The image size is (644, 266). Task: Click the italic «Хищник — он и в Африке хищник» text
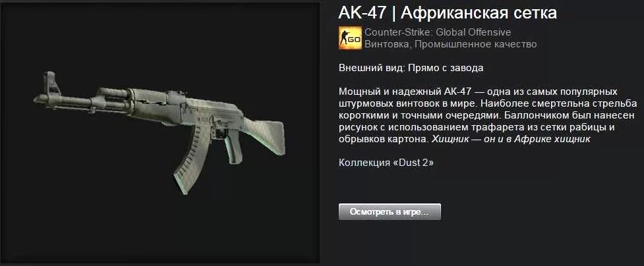coord(510,139)
